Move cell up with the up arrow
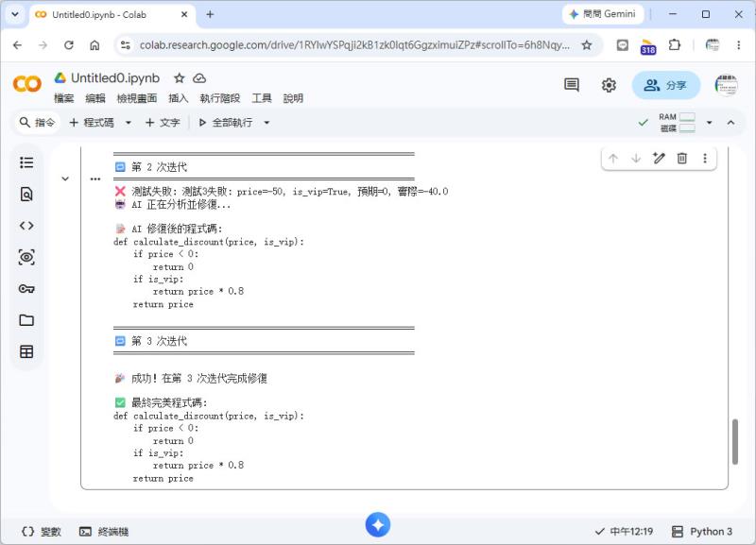The image size is (756, 545). click(613, 158)
